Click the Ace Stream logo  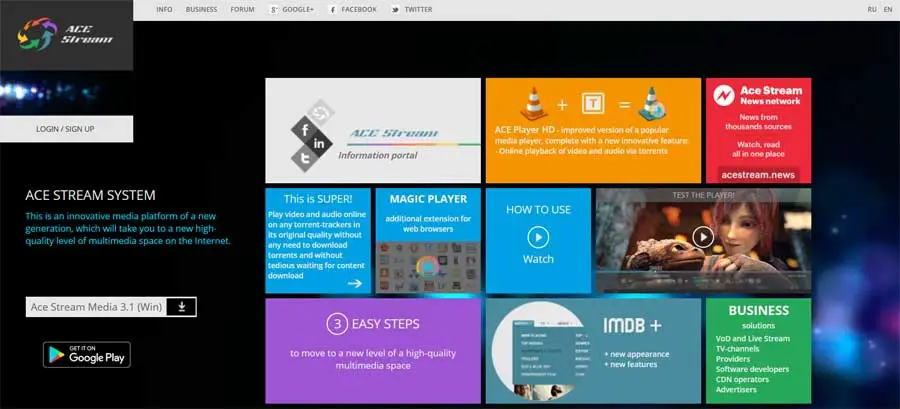pyautogui.click(x=65, y=34)
